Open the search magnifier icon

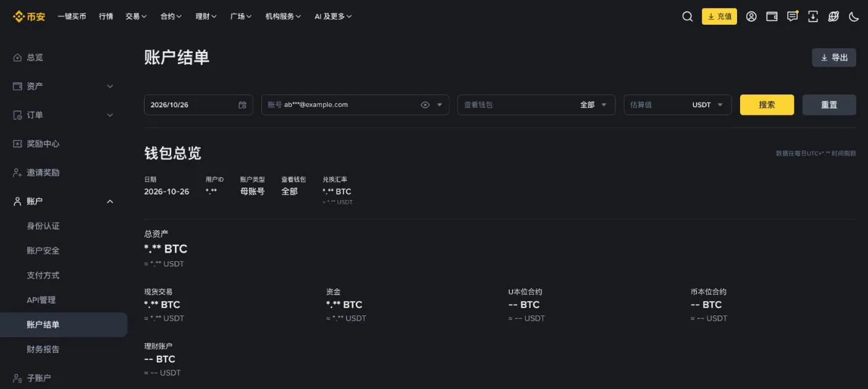[x=688, y=17]
